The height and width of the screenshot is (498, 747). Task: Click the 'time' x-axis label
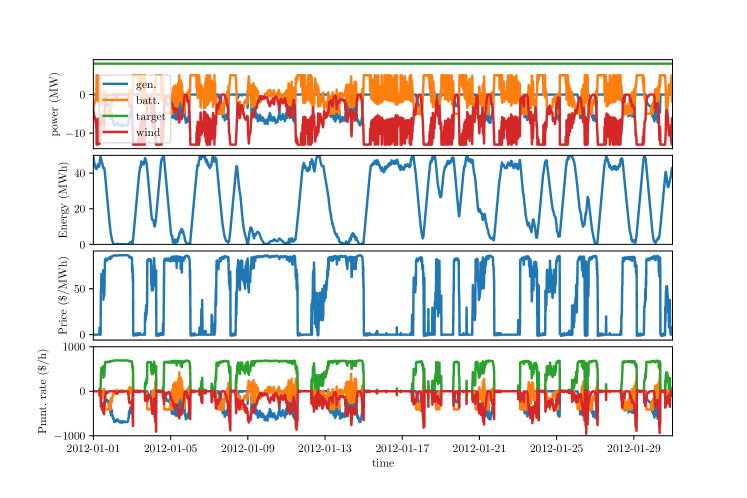[x=383, y=463]
